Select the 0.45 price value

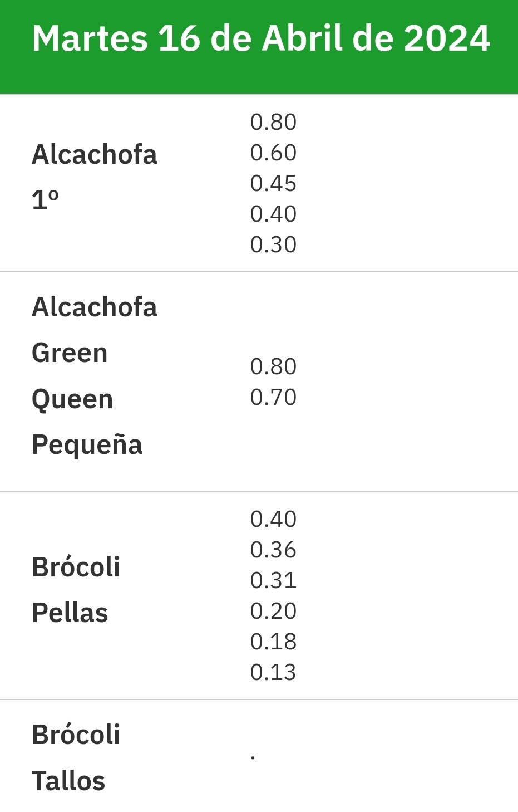[273, 183]
